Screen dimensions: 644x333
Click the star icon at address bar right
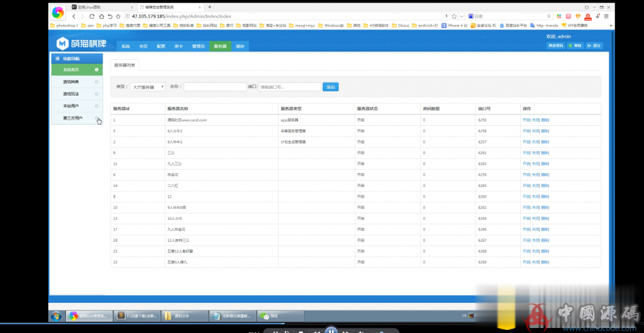point(454,16)
